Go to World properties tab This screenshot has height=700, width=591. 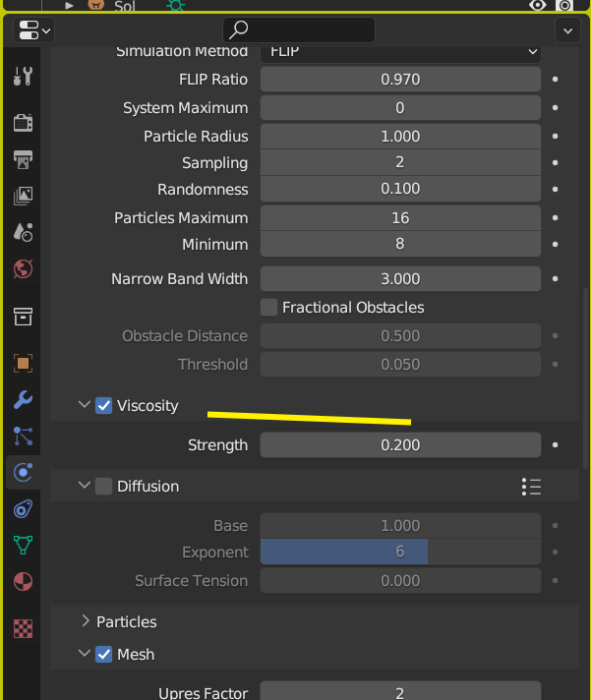pyautogui.click(x=24, y=268)
